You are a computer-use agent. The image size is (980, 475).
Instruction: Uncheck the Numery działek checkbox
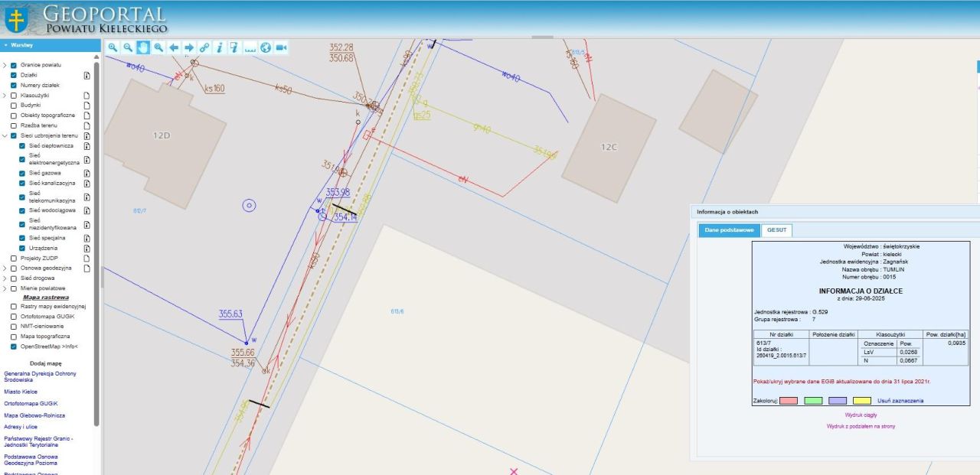[x=13, y=86]
